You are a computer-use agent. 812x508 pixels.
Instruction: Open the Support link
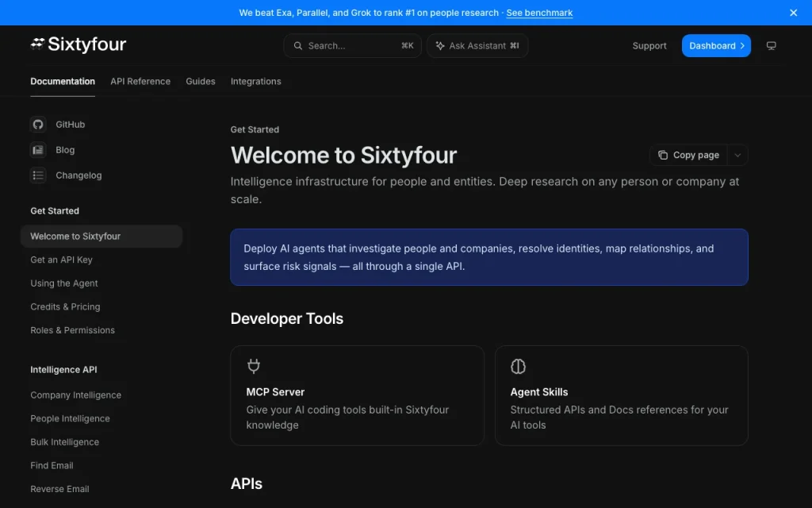(649, 45)
